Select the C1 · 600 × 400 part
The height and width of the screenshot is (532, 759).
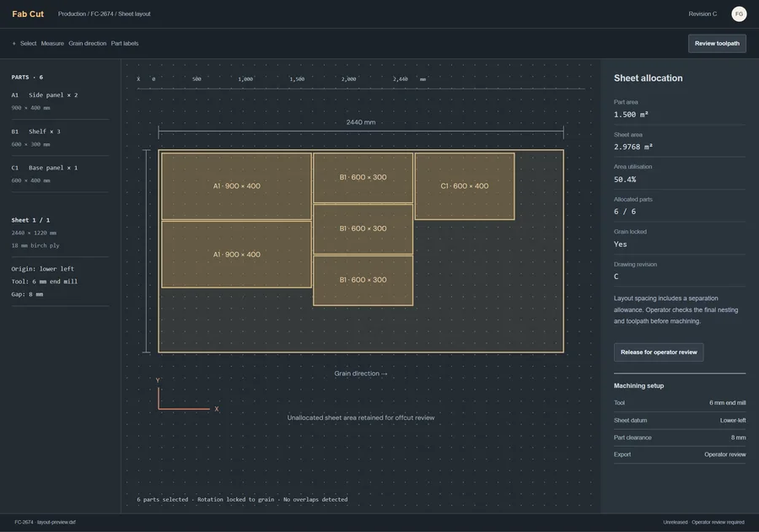[x=465, y=185]
